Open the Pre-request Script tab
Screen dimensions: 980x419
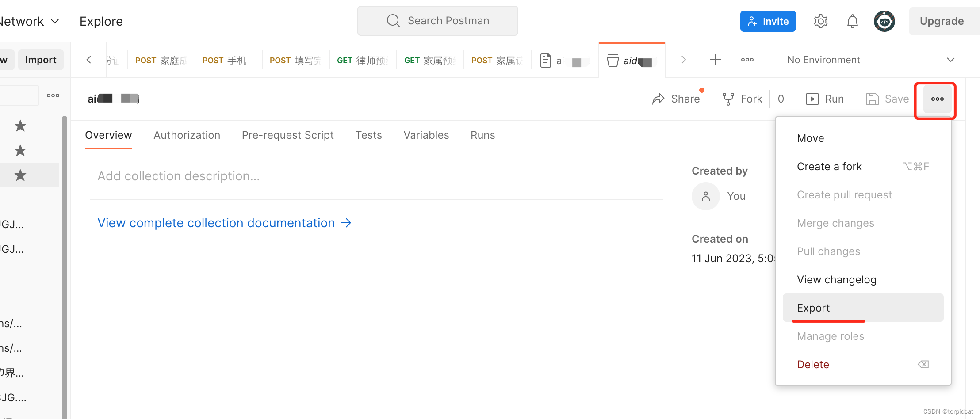287,135
